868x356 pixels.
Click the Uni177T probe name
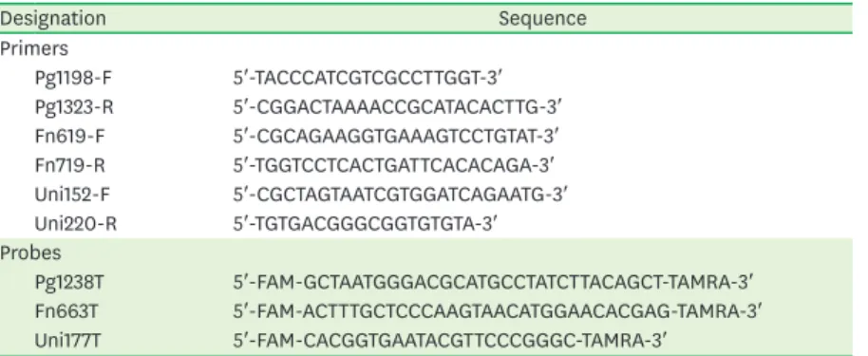(x=69, y=341)
